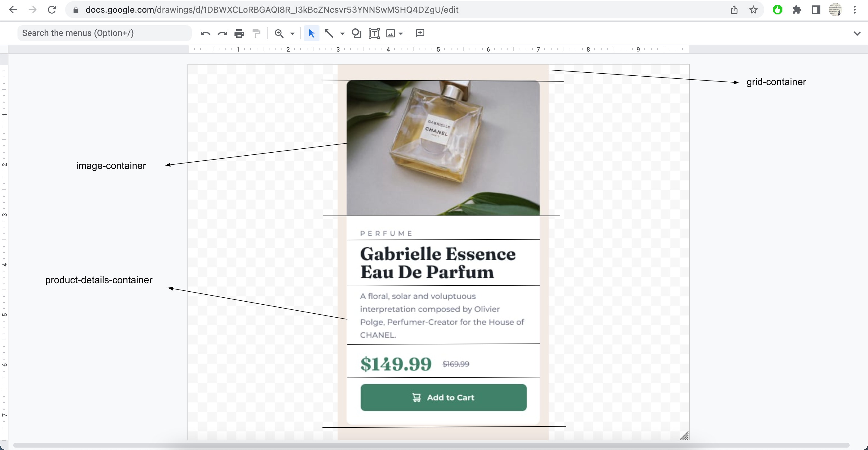Image resolution: width=868 pixels, height=450 pixels.
Task: Reload the Google Drawings page
Action: point(52,10)
